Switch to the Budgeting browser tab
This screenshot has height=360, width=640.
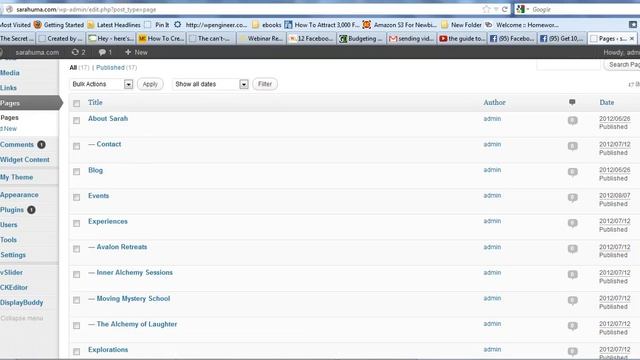tap(361, 38)
